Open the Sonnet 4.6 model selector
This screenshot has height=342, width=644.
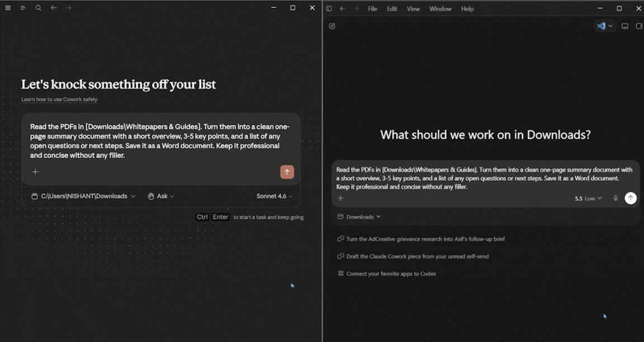point(274,196)
